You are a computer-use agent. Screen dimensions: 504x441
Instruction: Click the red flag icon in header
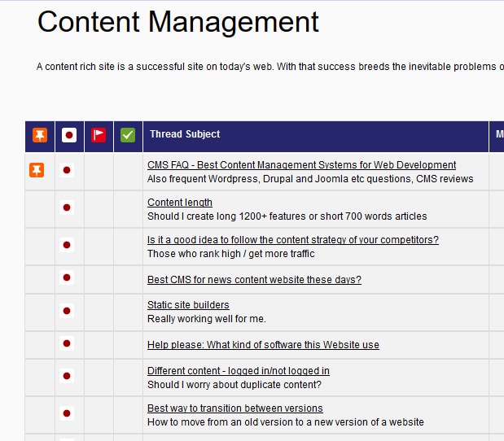99,135
